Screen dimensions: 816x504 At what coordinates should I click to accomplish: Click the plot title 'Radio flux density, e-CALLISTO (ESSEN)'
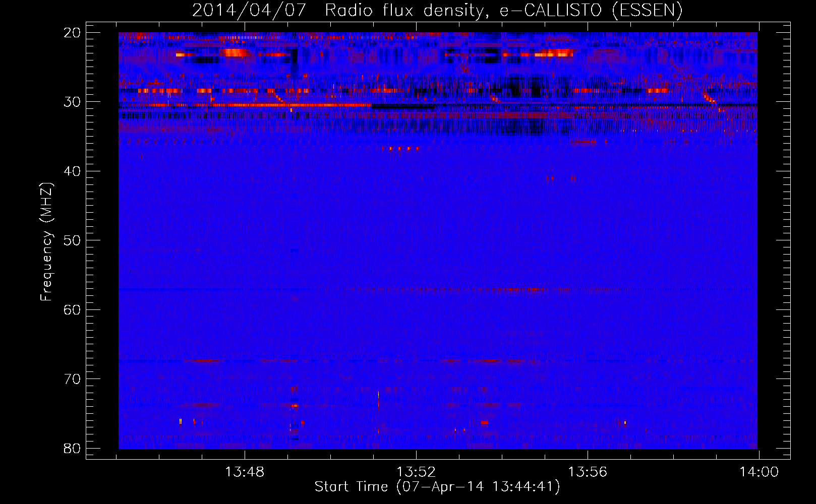(503, 11)
